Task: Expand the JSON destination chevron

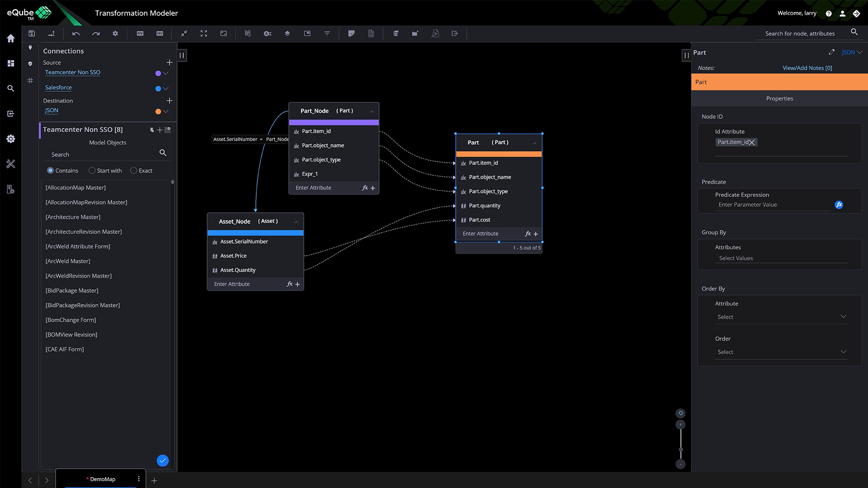Action: pyautogui.click(x=165, y=112)
